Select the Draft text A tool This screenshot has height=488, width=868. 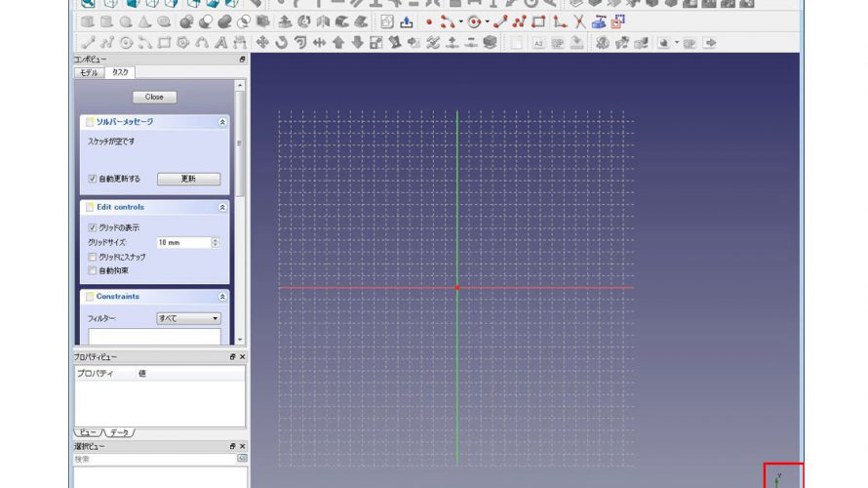tap(220, 43)
